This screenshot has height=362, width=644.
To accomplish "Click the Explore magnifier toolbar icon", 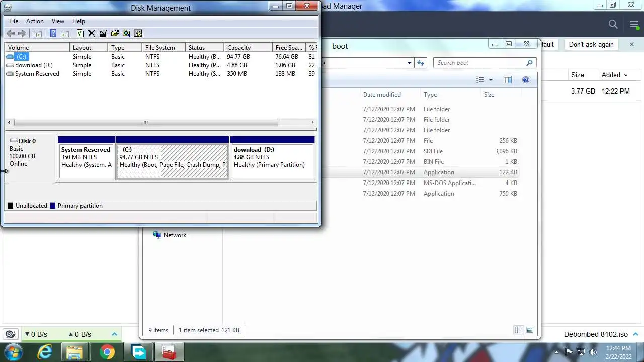I will point(126,33).
